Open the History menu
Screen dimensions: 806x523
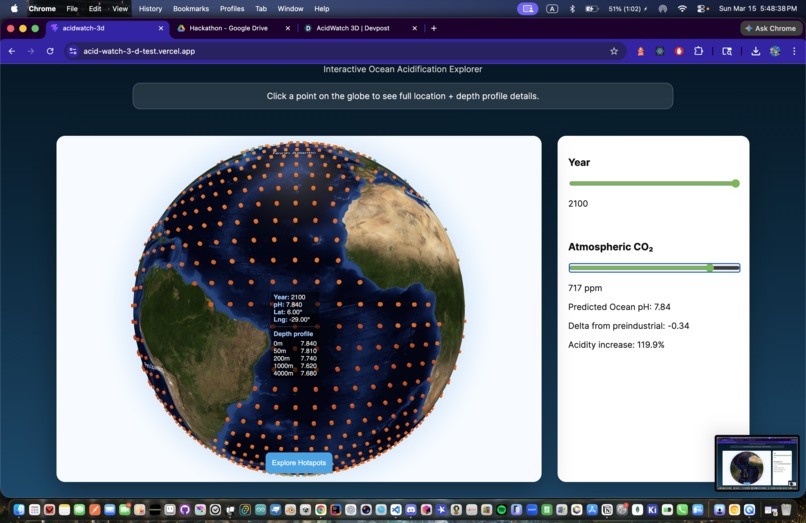pyautogui.click(x=150, y=9)
